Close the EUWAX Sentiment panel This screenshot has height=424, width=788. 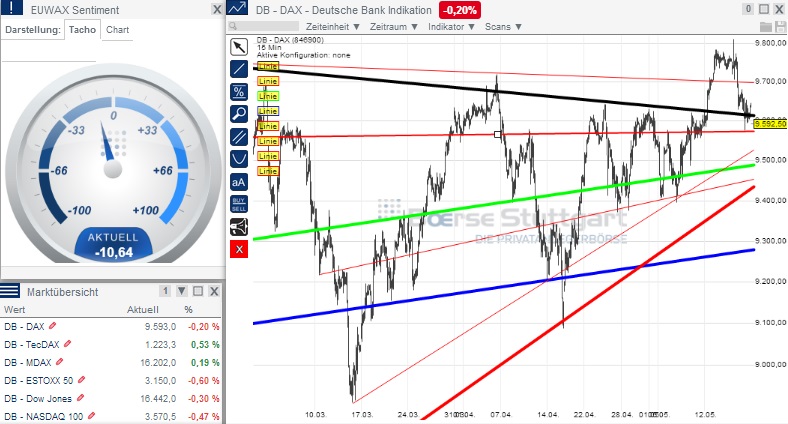(217, 10)
